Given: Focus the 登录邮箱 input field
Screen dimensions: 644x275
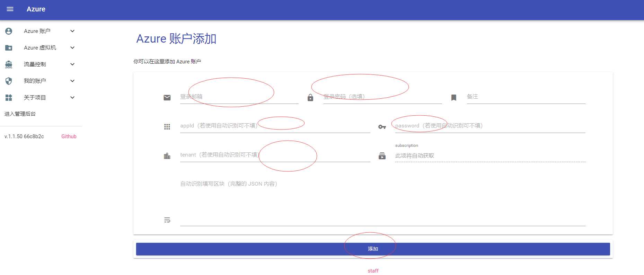Looking at the screenshot, I should pyautogui.click(x=239, y=97).
